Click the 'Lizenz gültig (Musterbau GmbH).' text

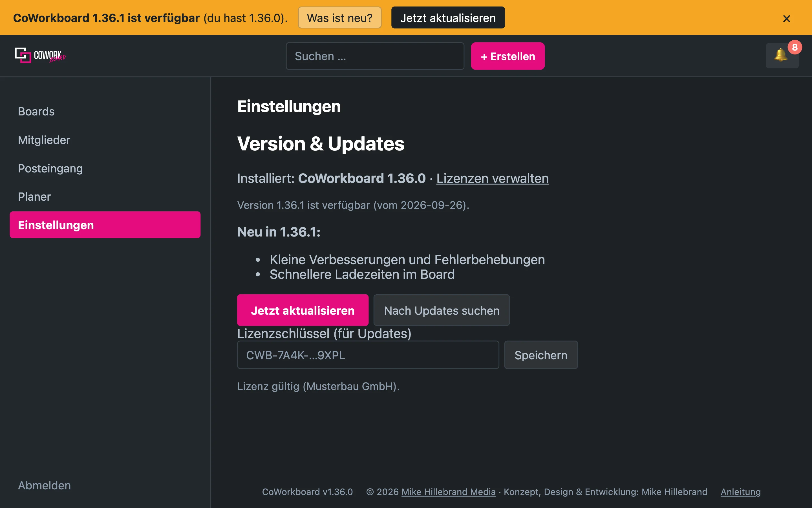tap(318, 386)
